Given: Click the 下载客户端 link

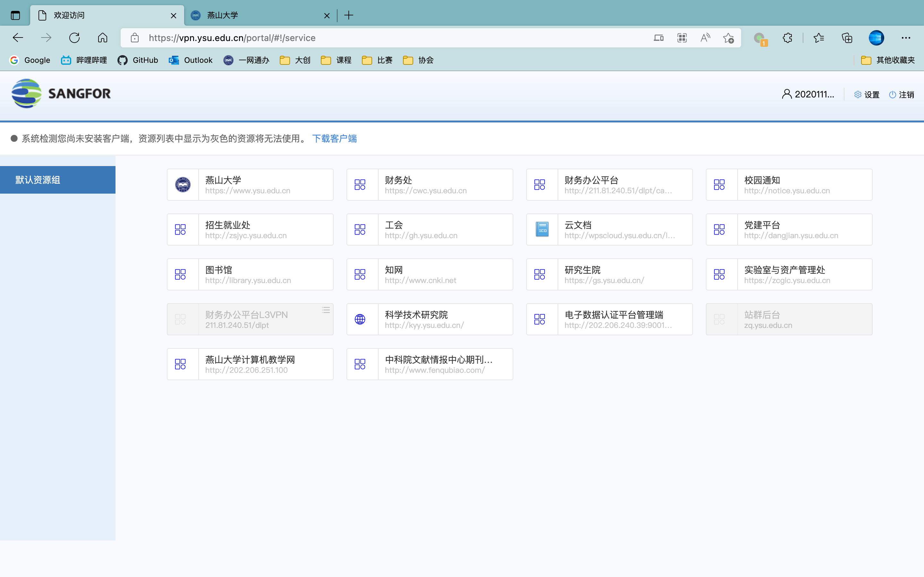Looking at the screenshot, I should [x=334, y=138].
